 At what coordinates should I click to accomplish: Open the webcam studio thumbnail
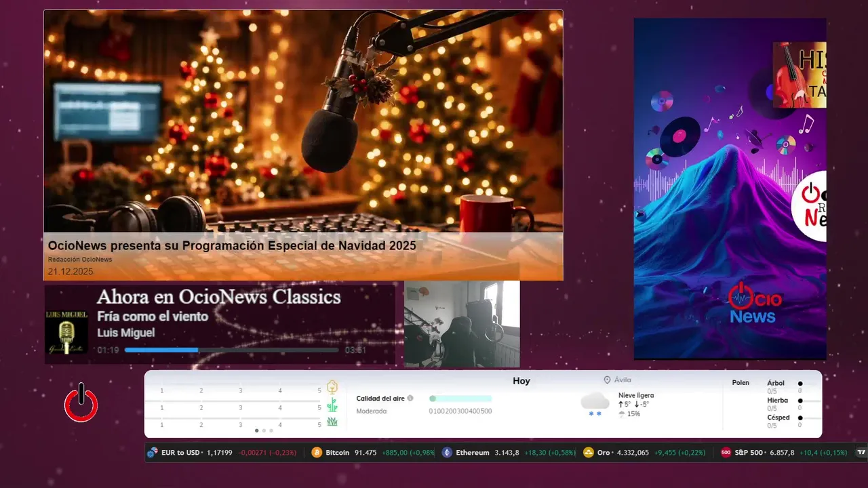click(x=462, y=324)
